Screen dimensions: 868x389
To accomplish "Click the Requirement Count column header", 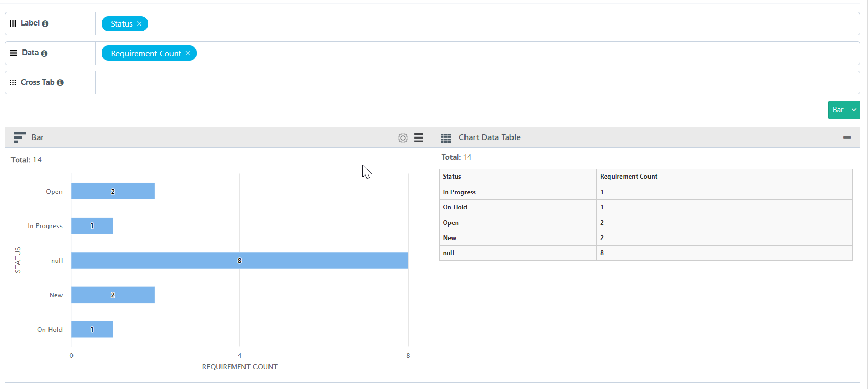I will point(628,177).
